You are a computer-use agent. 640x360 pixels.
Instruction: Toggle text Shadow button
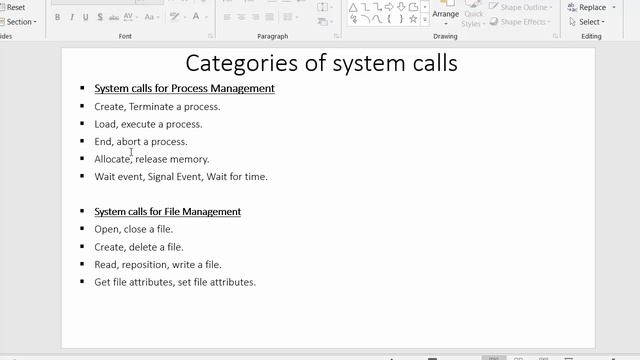point(100,17)
